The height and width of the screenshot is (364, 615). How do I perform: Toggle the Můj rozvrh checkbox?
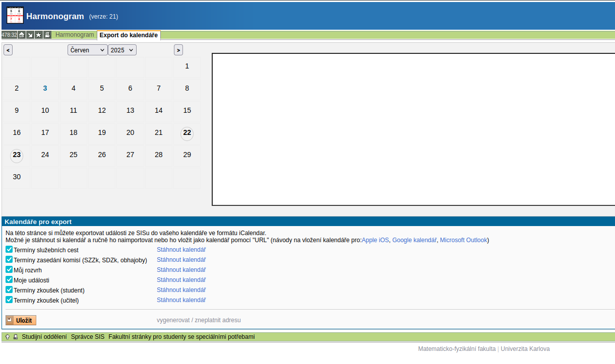(9, 269)
